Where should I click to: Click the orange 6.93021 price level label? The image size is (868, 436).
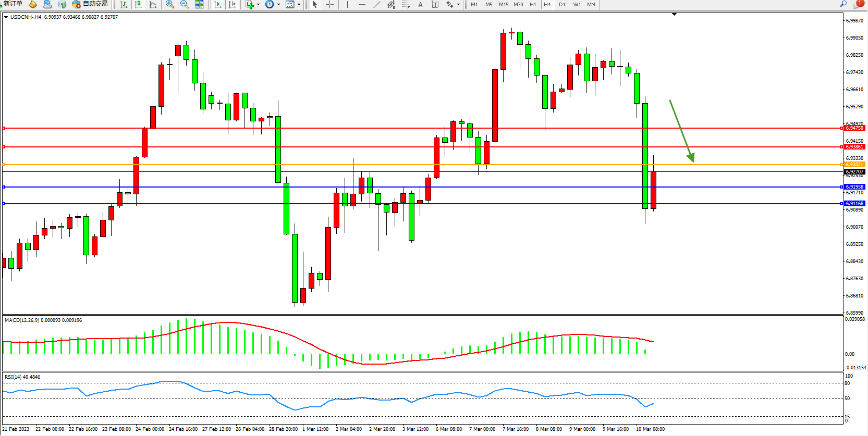pyautogui.click(x=854, y=165)
